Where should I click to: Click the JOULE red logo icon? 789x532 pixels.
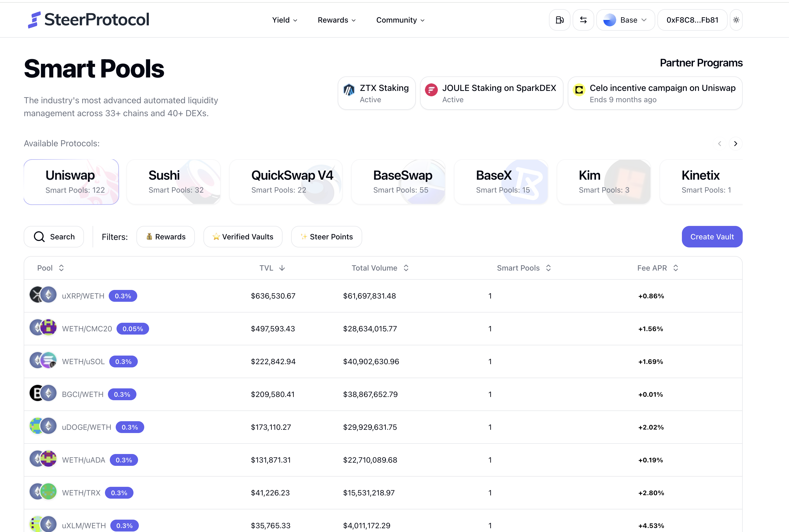click(x=431, y=90)
